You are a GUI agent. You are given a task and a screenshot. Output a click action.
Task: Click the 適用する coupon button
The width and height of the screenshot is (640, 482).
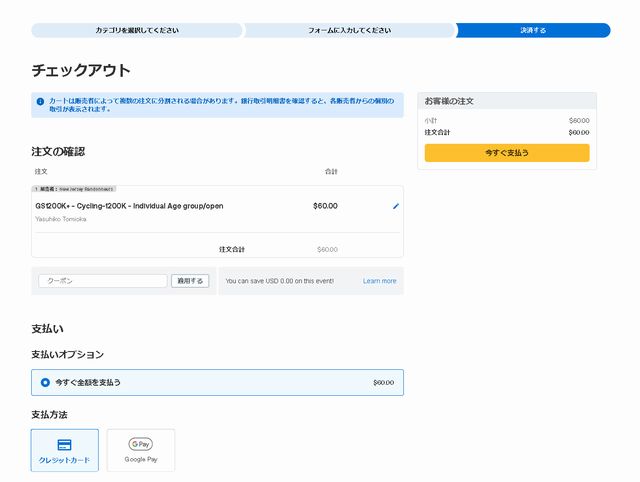190,281
